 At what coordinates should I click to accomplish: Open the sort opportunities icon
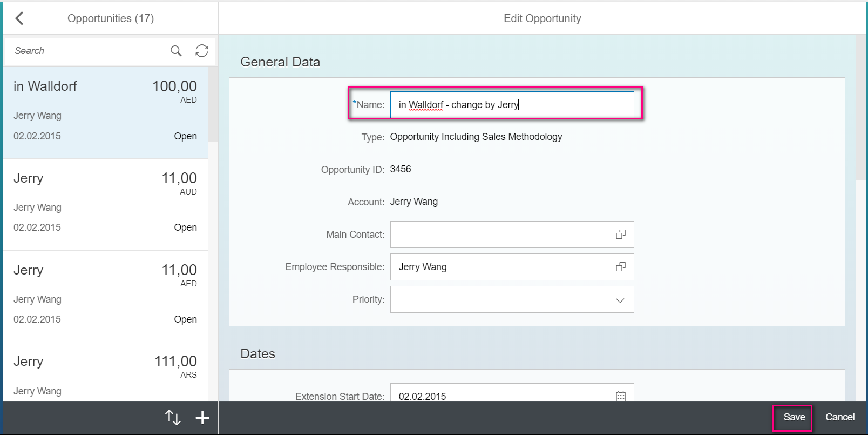pyautogui.click(x=173, y=417)
